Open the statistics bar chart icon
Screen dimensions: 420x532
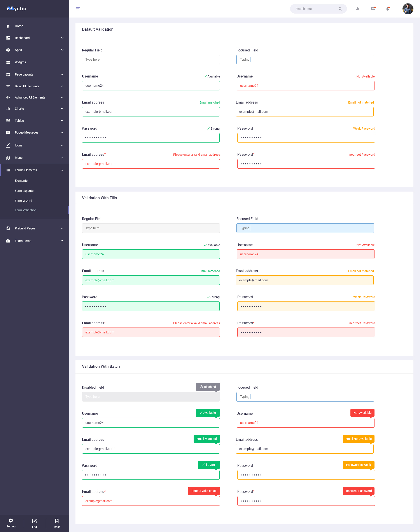point(357,9)
